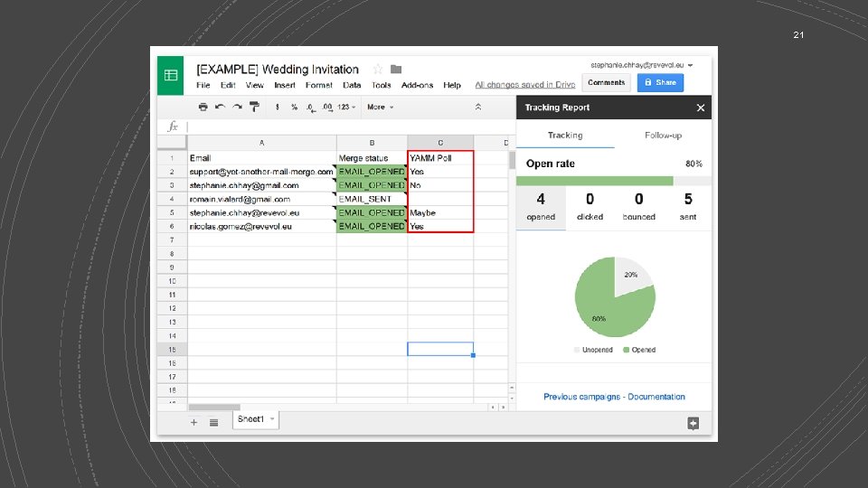The height and width of the screenshot is (488, 868).
Task: Open account menu for stephanie.chhay@revevol.eu
Action: click(642, 65)
